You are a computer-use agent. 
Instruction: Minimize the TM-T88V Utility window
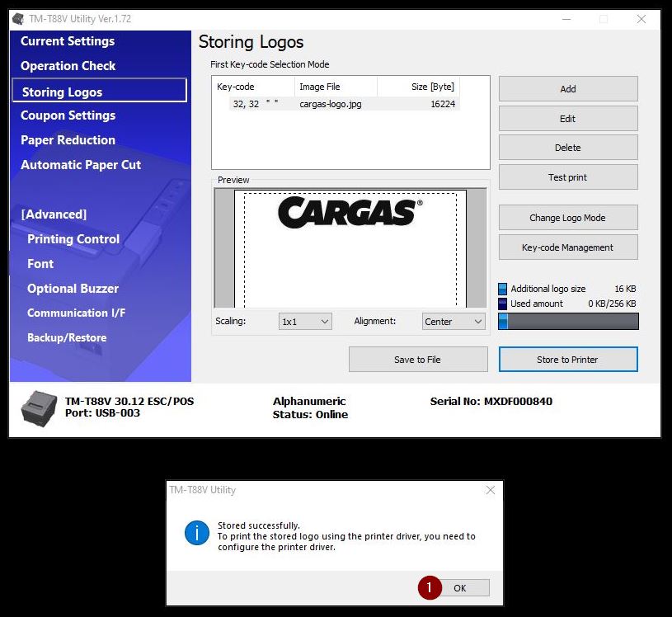[x=566, y=19]
